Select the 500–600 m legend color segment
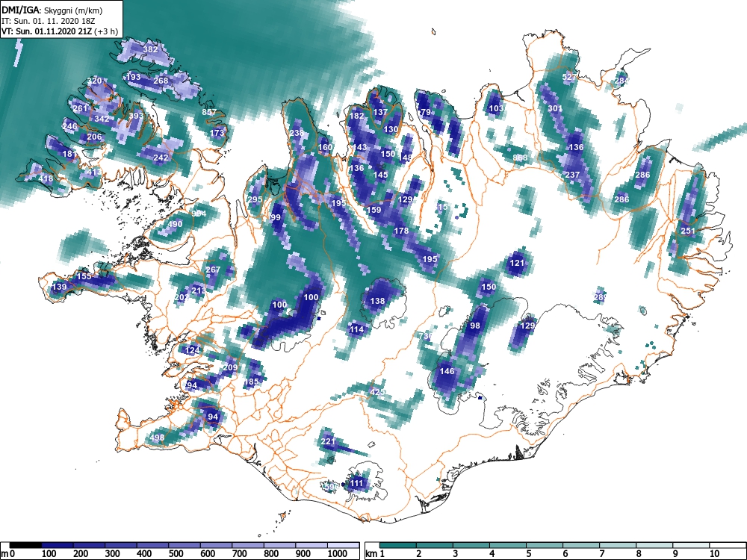747x560 pixels. tap(185, 544)
